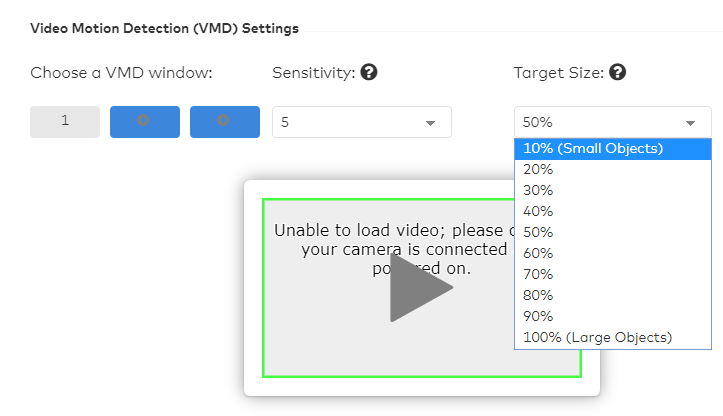The height and width of the screenshot is (416, 723).
Task: Choose 20% target size option
Action: pos(539,170)
